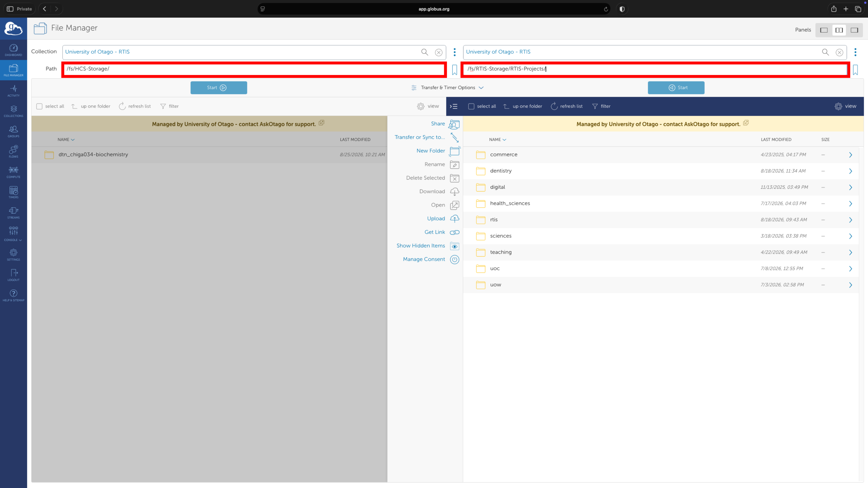
Task: Switch to right-side panel layout
Action: pos(854,30)
